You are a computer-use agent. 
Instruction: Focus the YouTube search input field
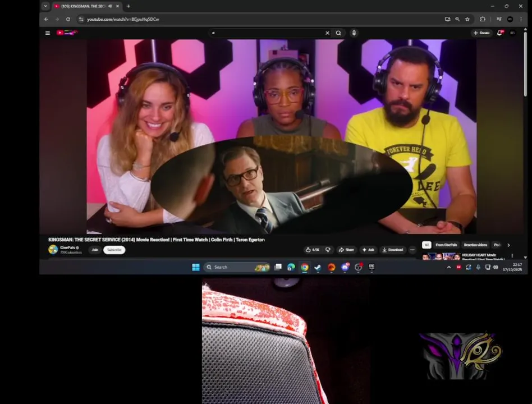click(x=267, y=33)
